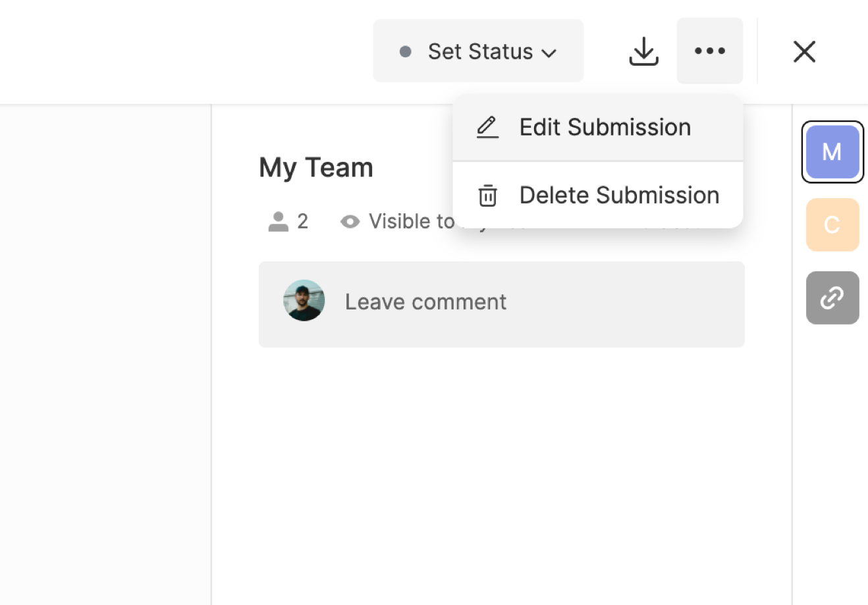Choose Edit Submission from the menu

tap(605, 127)
